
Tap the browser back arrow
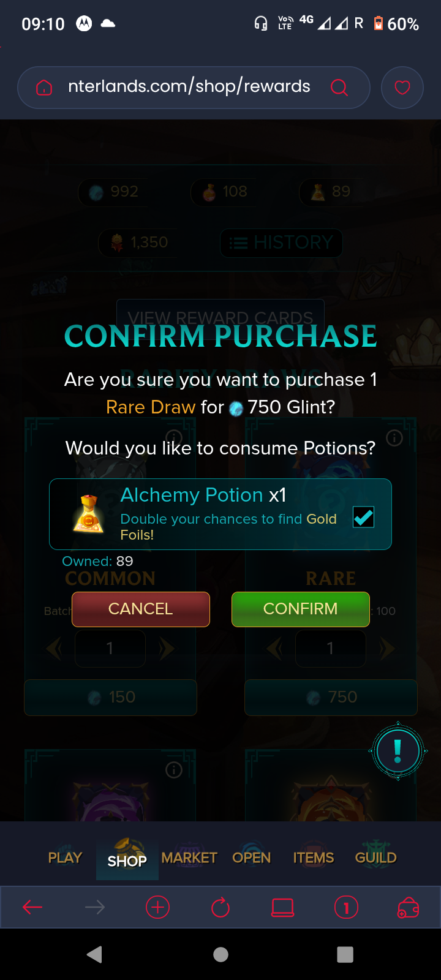(32, 907)
